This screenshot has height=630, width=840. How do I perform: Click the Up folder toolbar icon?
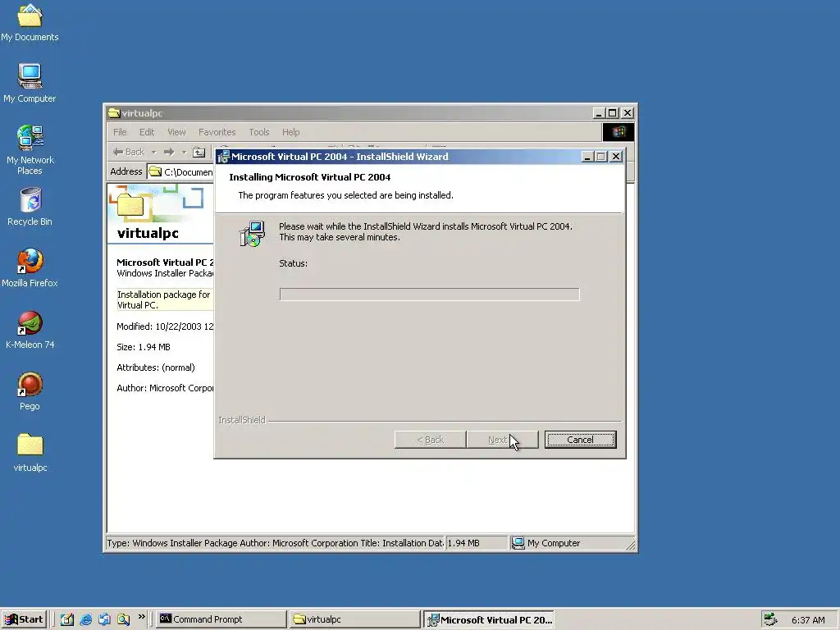(199, 152)
